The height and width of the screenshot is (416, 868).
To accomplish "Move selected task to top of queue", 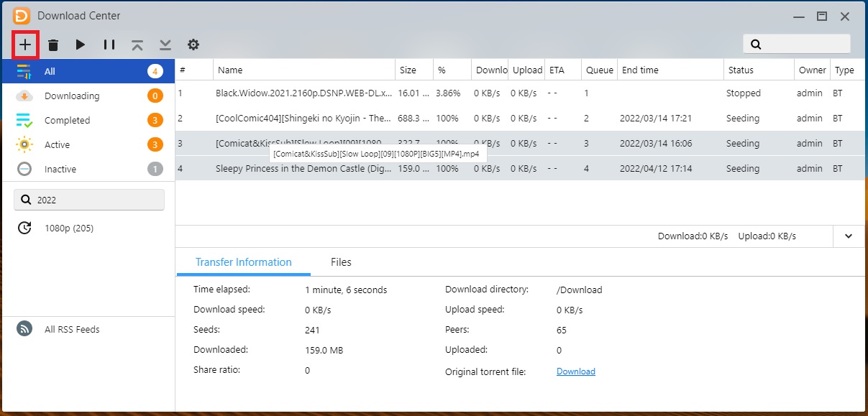I will tap(137, 45).
